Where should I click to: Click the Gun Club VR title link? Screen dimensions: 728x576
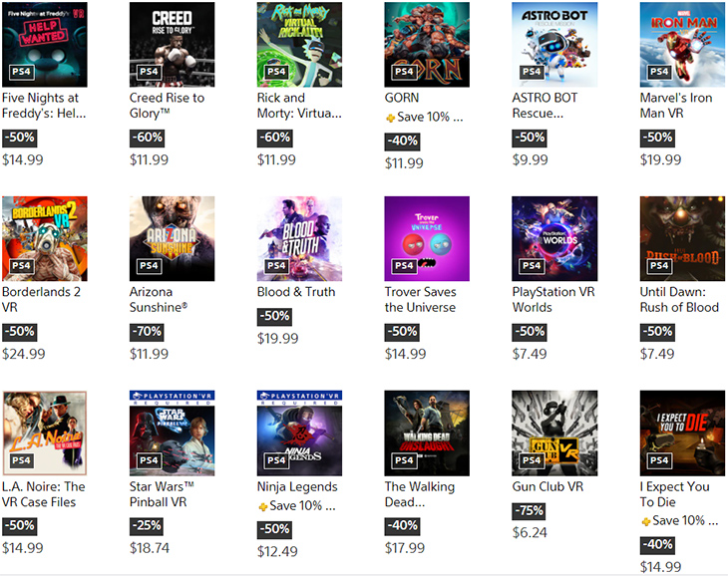point(547,486)
